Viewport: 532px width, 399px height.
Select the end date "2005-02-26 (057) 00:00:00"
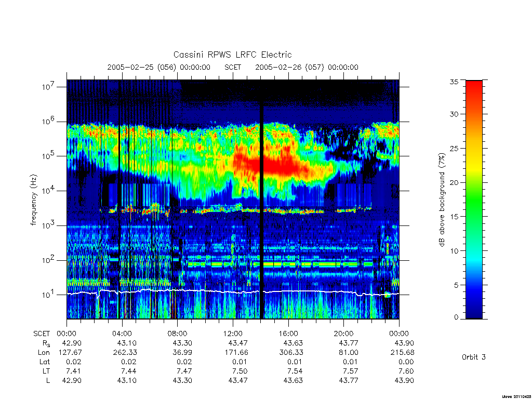(x=307, y=67)
